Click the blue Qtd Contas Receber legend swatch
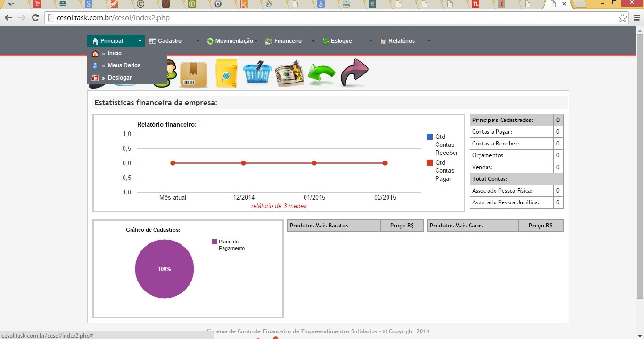Screen dimensions: 644x339 429,137
